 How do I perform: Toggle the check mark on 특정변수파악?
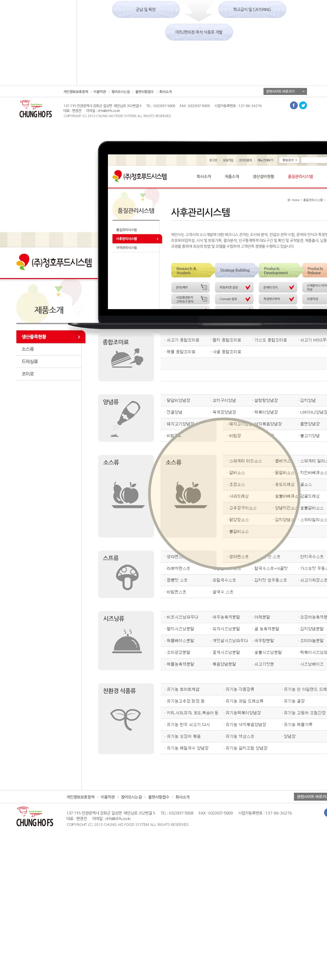point(291,299)
